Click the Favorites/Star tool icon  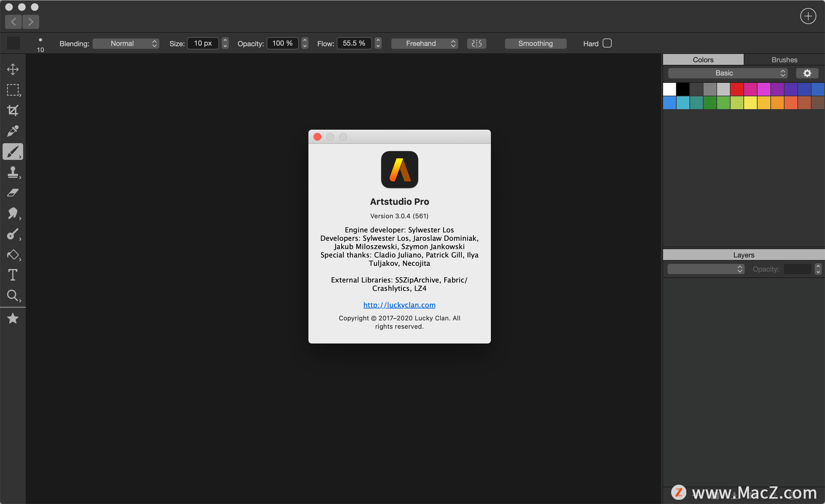point(13,319)
